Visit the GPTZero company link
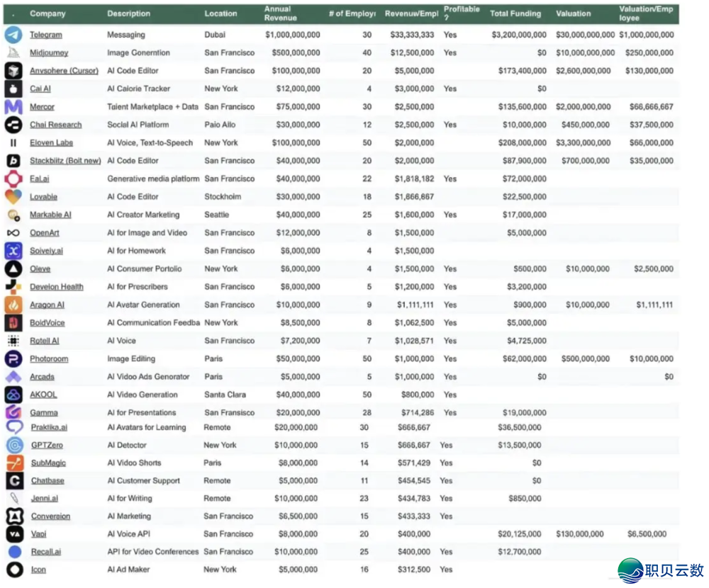709x588 pixels. point(47,445)
